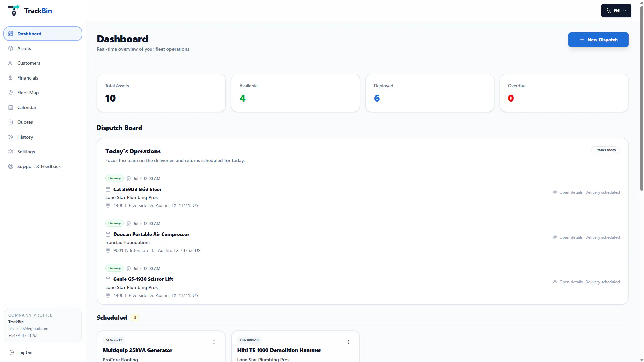Open three-dot menu on Hilti Demolition Hammer card
The width and height of the screenshot is (644, 362).
coord(349,342)
